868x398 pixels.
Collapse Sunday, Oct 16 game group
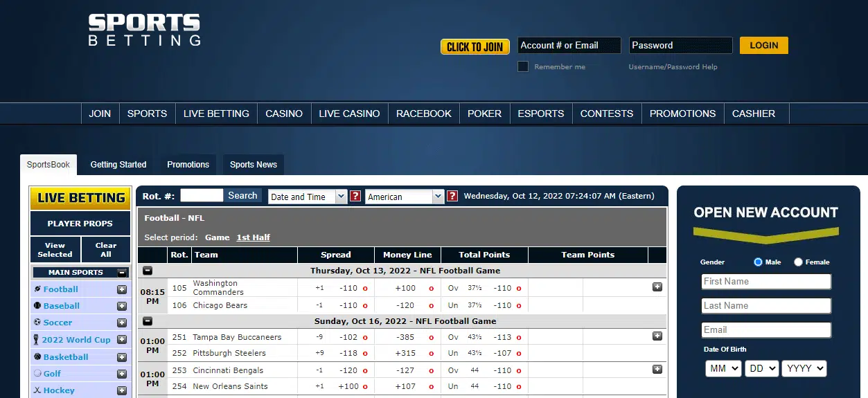[x=148, y=321]
